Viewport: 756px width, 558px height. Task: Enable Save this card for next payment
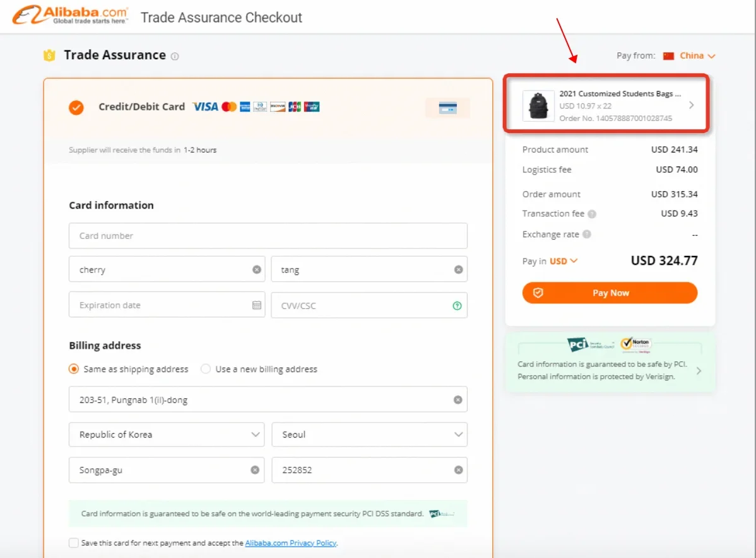74,542
